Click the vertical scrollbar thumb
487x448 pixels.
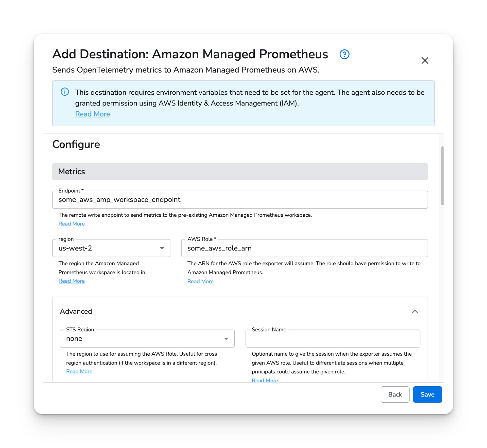(x=442, y=176)
